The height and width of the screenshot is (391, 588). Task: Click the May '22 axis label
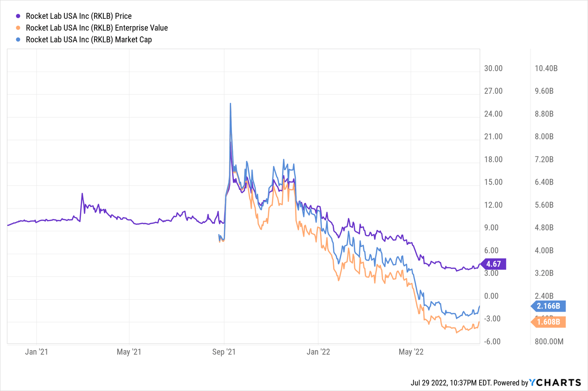point(412,352)
